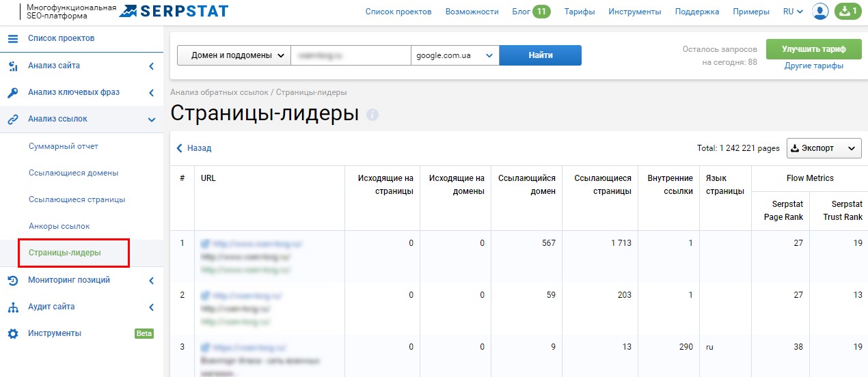Viewport: 868px width, 377px height.
Task: Click the Язык страницы column header
Action: coord(725,185)
